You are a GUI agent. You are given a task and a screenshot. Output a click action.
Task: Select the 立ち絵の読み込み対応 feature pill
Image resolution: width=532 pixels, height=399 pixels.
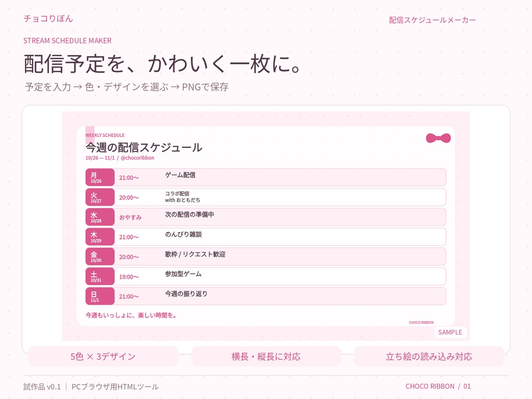pos(429,356)
